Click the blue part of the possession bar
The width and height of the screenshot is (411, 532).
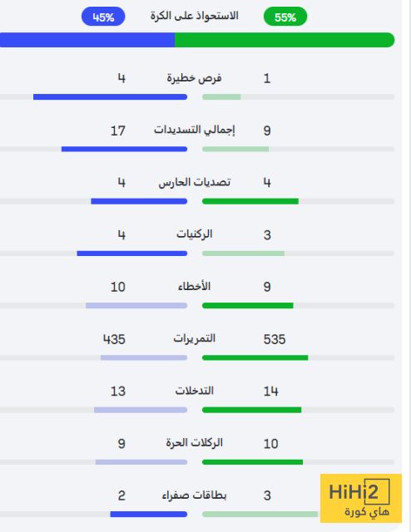pyautogui.click(x=87, y=40)
